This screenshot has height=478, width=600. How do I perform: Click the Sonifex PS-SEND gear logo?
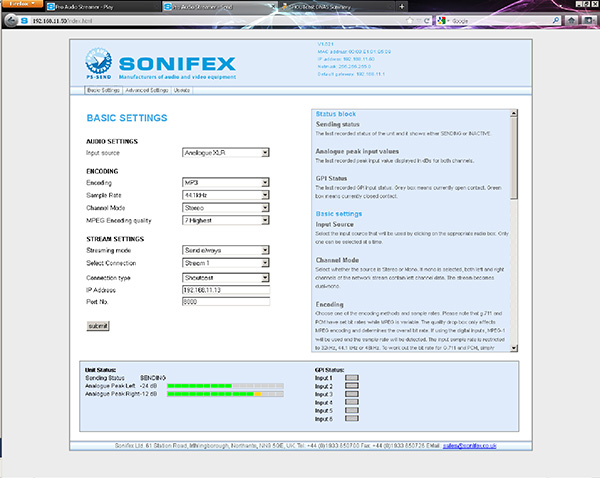pos(98,61)
